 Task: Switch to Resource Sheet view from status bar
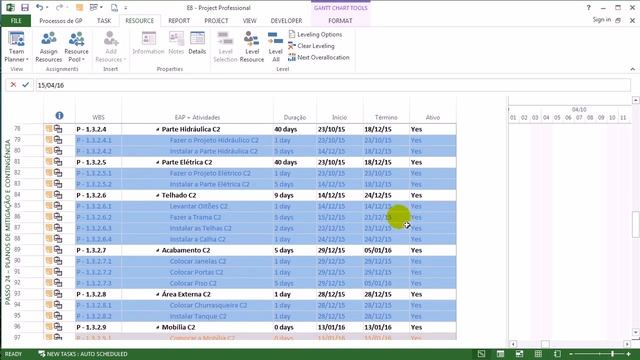[538, 354]
